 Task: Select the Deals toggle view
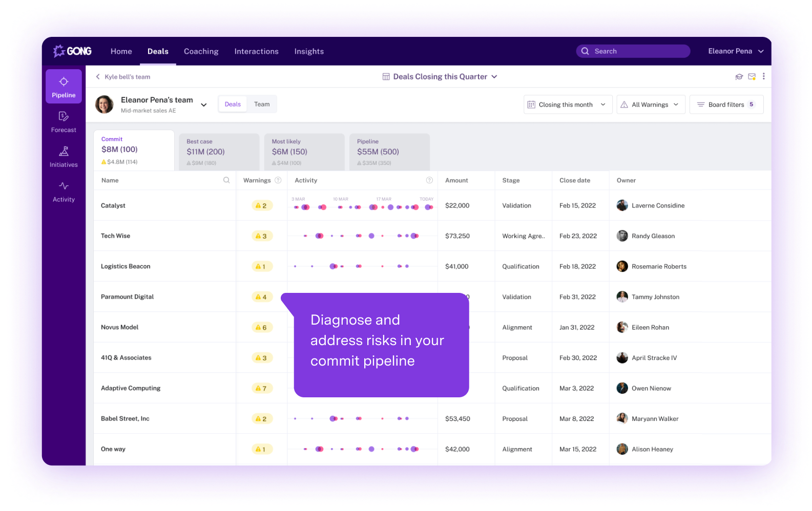233,104
